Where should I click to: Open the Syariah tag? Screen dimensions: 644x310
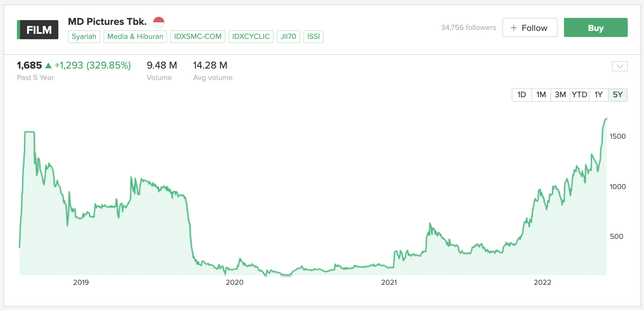coord(84,37)
